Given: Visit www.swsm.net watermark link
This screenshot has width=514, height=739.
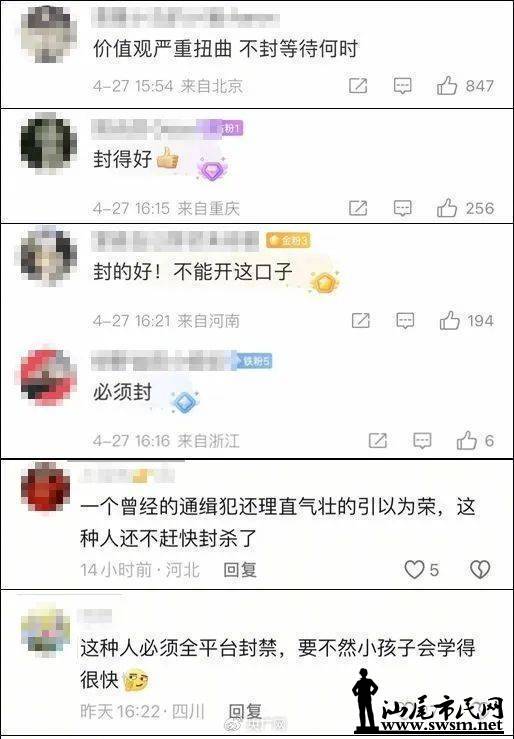Looking at the screenshot, I should coord(442,724).
